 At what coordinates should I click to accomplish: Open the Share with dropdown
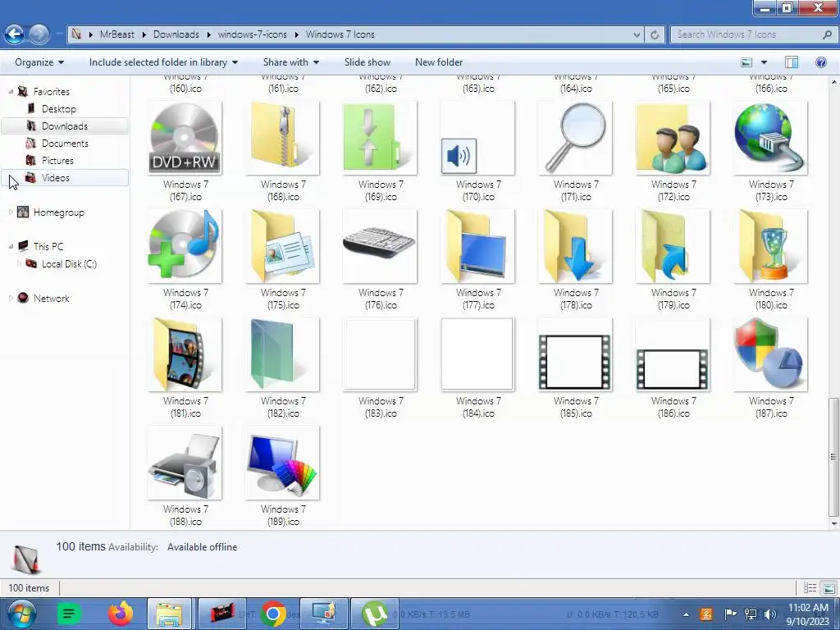click(291, 62)
